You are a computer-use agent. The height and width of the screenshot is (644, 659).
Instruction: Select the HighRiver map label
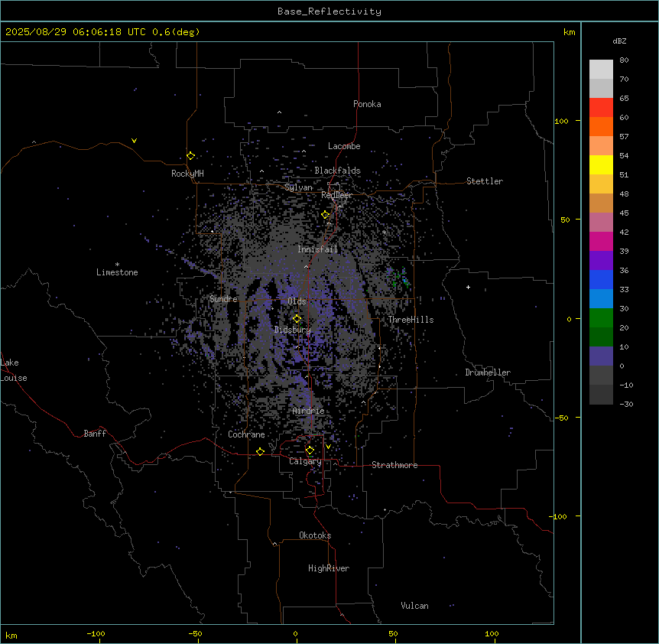(329, 568)
